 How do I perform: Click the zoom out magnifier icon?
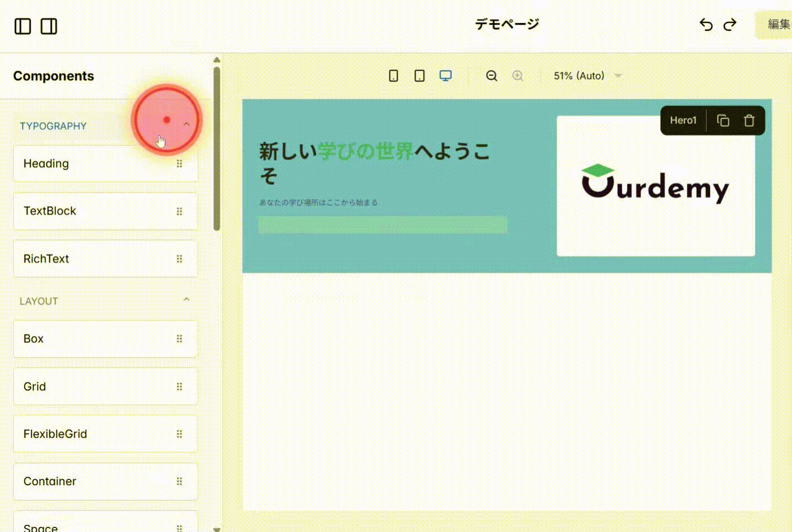tap(491, 75)
